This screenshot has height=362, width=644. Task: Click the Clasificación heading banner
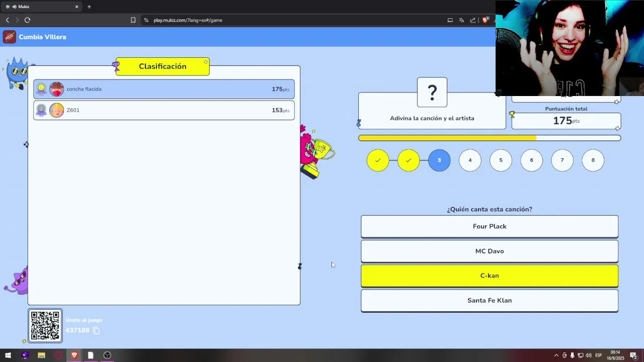[163, 66]
